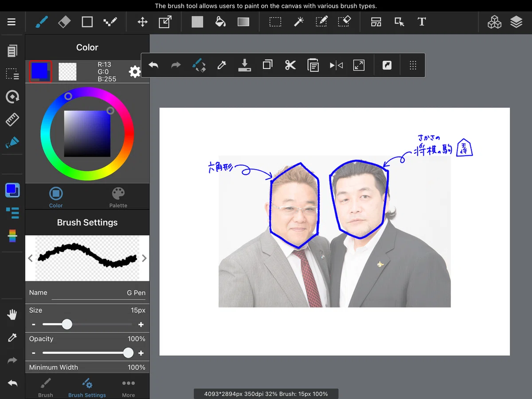Select the Bucket fill tool
This screenshot has height=399, width=532.
pos(220,22)
